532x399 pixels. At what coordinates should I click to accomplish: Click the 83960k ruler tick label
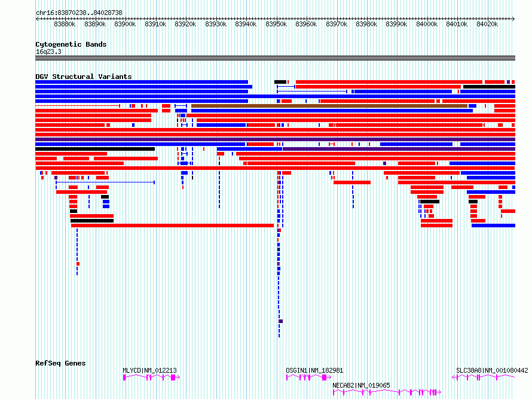307,24
